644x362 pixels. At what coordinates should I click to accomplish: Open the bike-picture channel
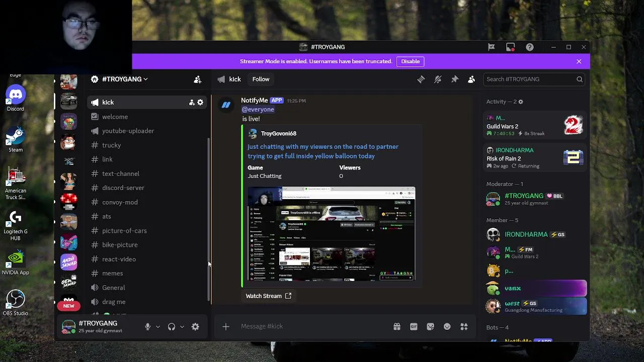point(146,245)
